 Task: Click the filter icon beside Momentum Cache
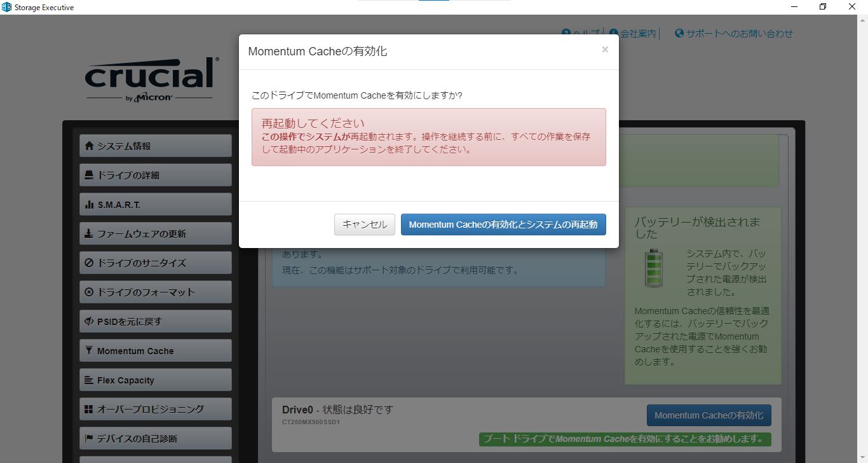pos(89,350)
